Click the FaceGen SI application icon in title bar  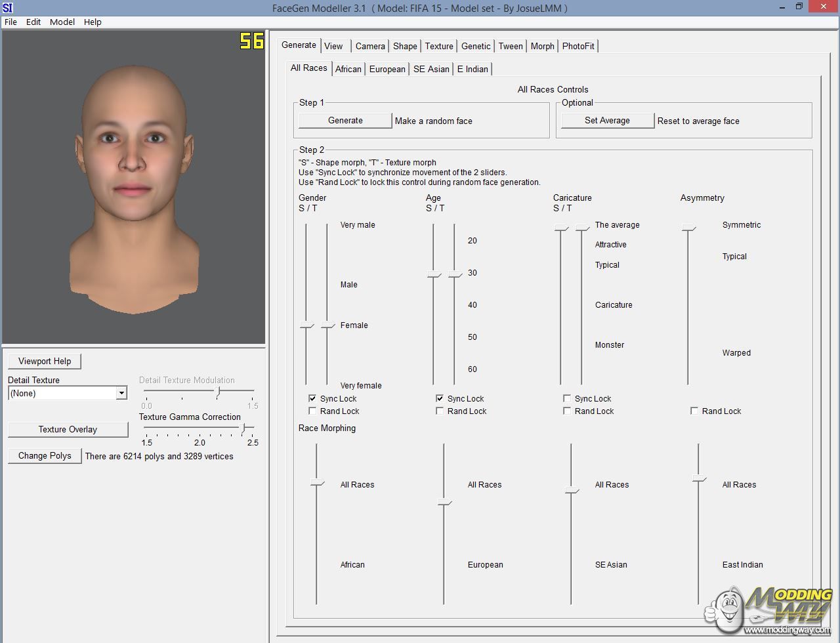click(x=7, y=8)
